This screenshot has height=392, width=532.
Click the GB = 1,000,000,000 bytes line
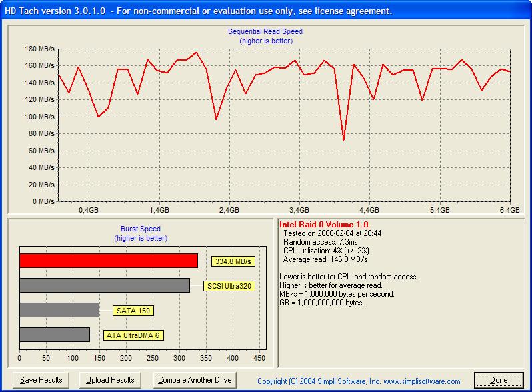321,303
